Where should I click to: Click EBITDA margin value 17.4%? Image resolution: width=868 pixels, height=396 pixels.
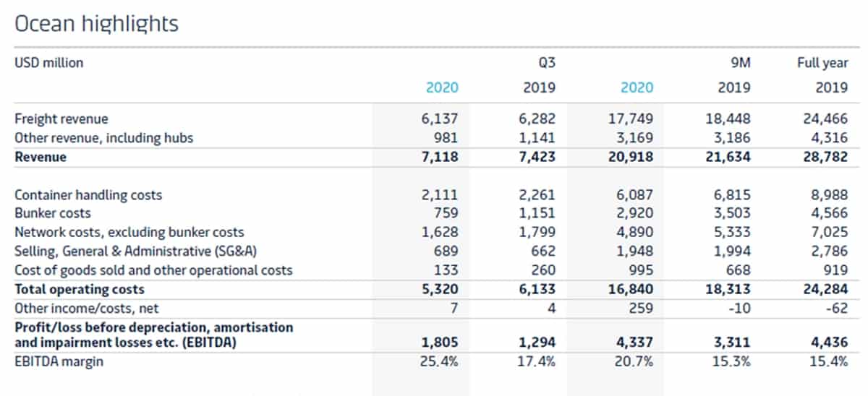536,361
